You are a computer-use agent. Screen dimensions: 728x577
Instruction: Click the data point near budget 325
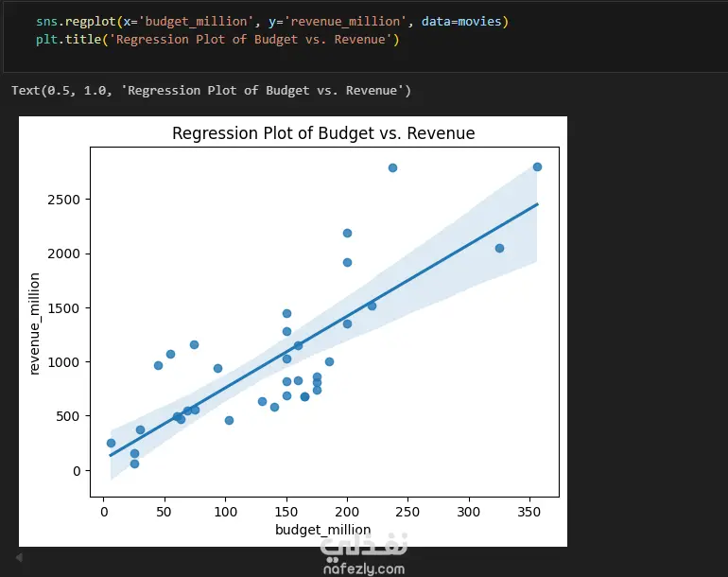(499, 248)
